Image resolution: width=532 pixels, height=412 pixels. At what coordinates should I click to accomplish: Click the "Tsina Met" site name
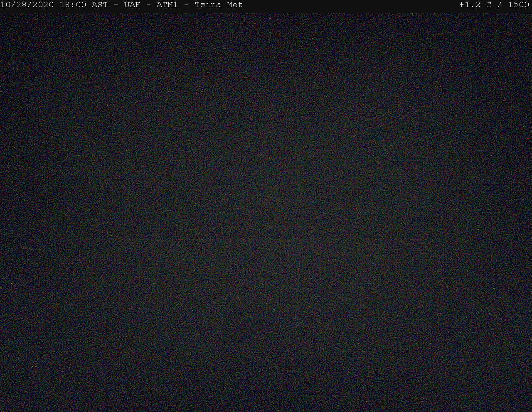219,5
